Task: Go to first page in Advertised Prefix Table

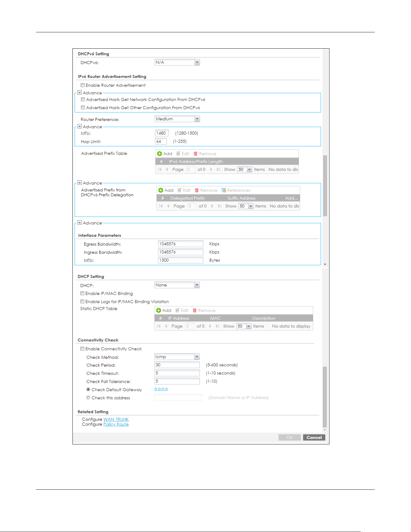Action: pos(160,169)
